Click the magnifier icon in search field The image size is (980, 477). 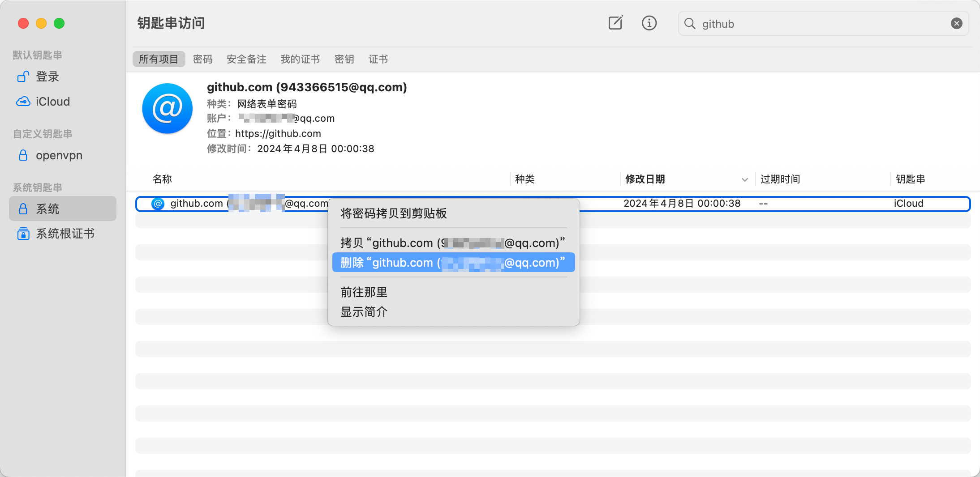690,24
